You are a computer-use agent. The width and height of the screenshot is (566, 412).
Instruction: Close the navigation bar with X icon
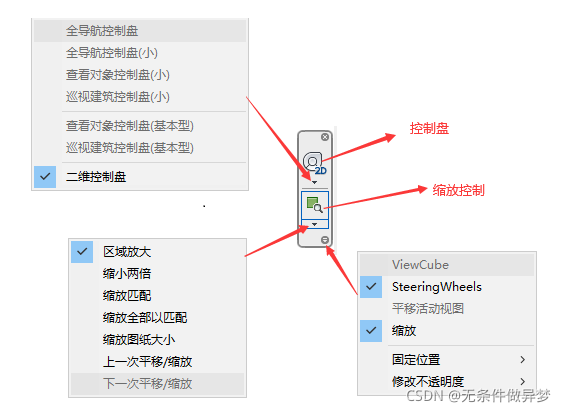tap(325, 137)
